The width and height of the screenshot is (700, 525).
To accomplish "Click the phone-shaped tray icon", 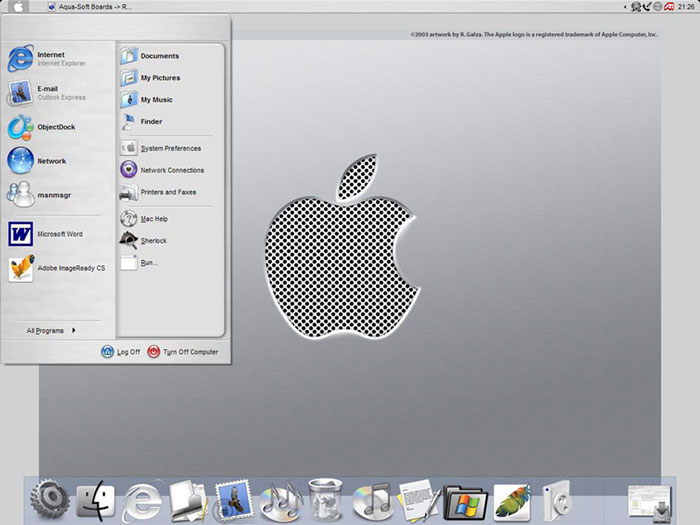I will click(x=647, y=6).
